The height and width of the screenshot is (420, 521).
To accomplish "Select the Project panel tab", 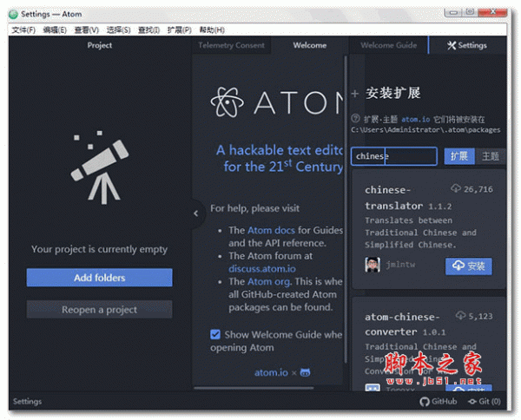I will point(100,45).
